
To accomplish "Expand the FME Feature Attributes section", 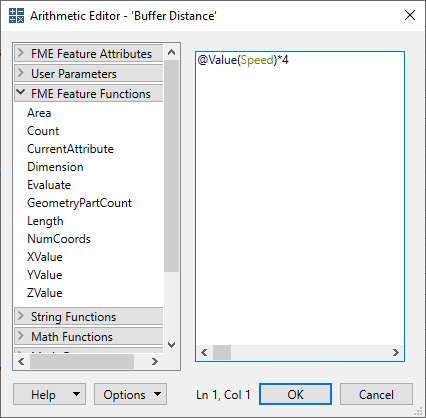I will point(89,53).
